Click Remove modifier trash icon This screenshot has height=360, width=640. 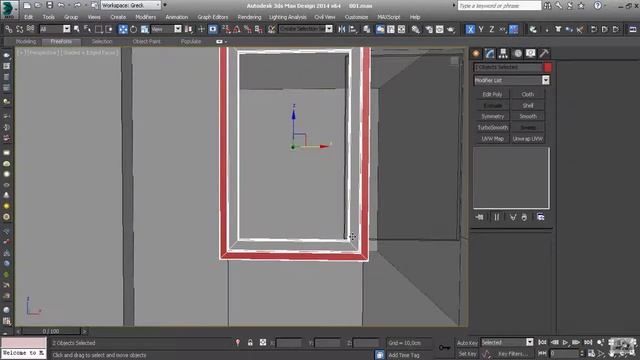point(524,217)
